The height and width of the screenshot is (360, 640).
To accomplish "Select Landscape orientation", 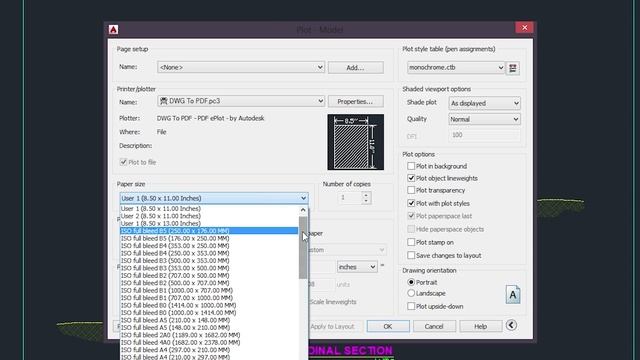I will 411,293.
